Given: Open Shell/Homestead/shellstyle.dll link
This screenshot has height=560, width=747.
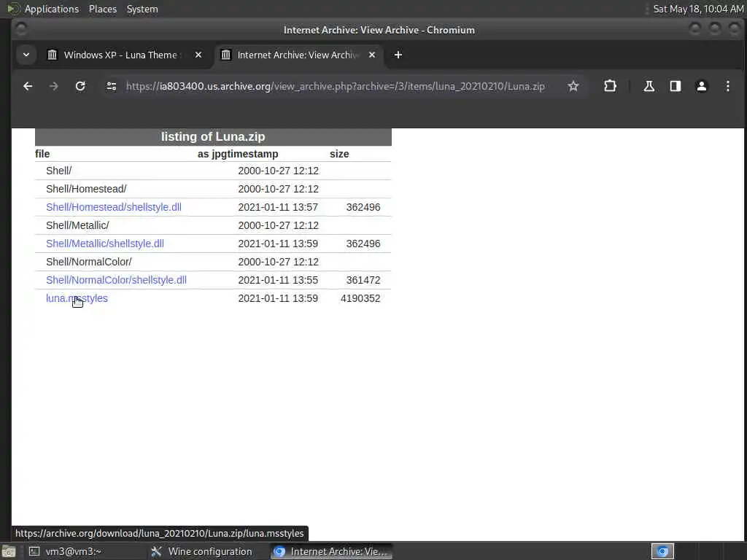Looking at the screenshot, I should [x=113, y=207].
